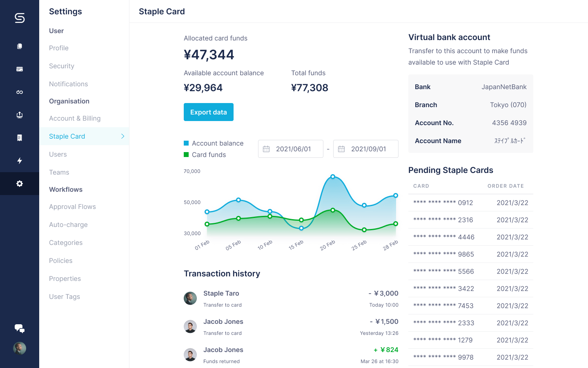Open the integrations link icon
Image resolution: width=588 pixels, height=368 pixels.
click(19, 92)
